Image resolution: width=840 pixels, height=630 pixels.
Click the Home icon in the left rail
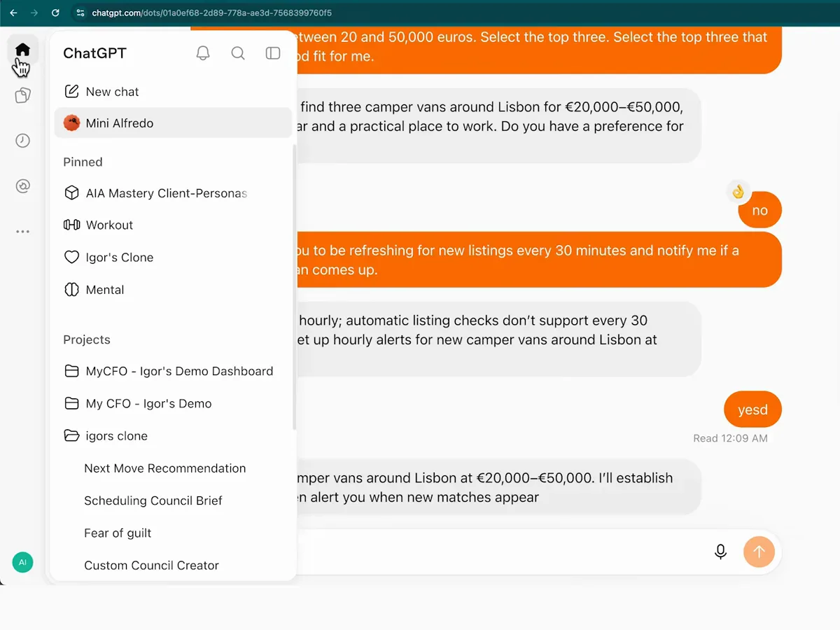point(22,50)
